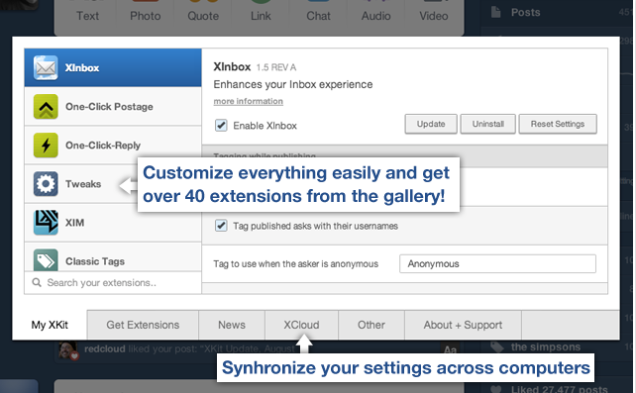Click redcloud's avatar in the notification
Viewport: 636px width, 393px height.
(68, 350)
